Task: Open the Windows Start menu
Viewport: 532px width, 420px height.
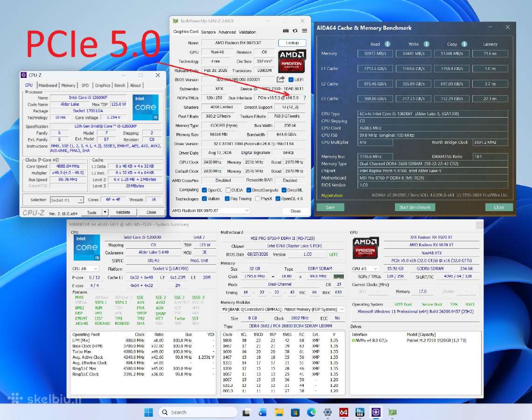Action: click(149, 412)
